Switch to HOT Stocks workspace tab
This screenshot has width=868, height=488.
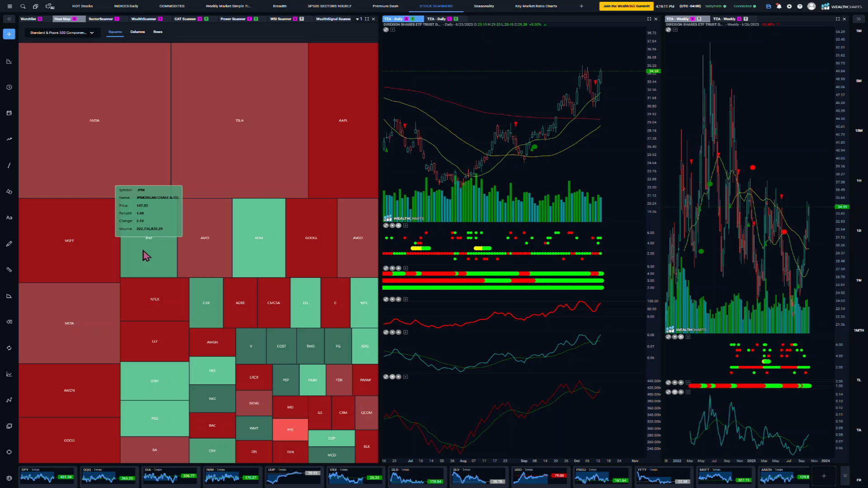pyautogui.click(x=82, y=6)
